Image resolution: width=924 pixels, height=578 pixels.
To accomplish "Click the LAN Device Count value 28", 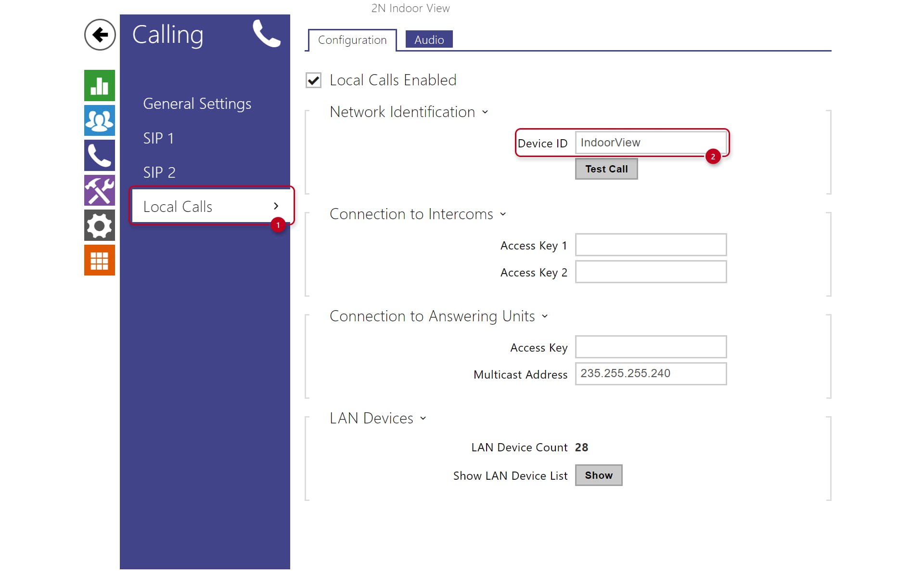I will [x=581, y=447].
